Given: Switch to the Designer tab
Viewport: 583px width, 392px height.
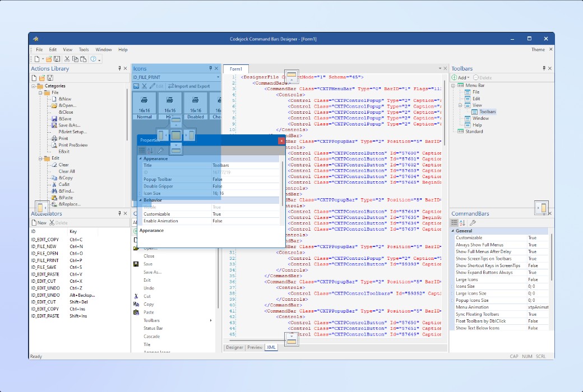Looking at the screenshot, I should click(234, 347).
